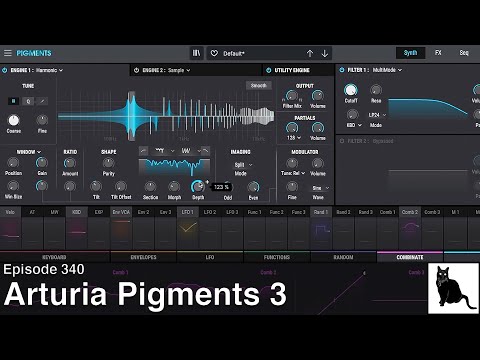Open Engine 2 Sample type dropdown

(x=179, y=70)
